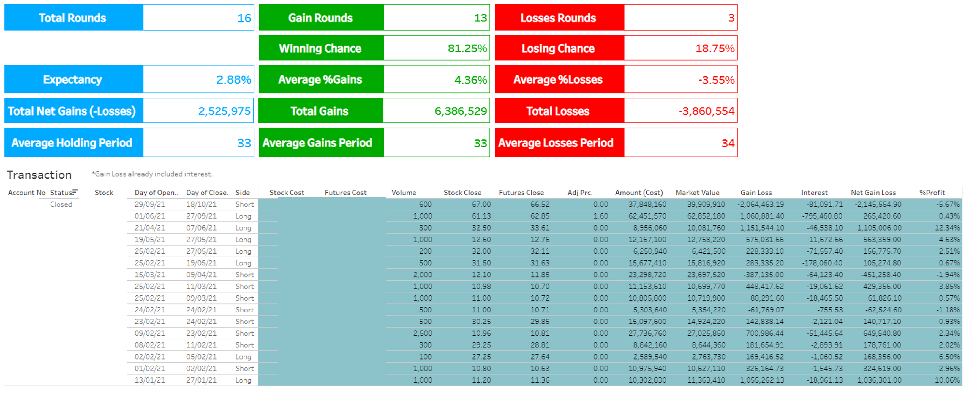This screenshot has width=980, height=395.
Task: Click the Losing Chance red tile
Action: pyautogui.click(x=559, y=48)
